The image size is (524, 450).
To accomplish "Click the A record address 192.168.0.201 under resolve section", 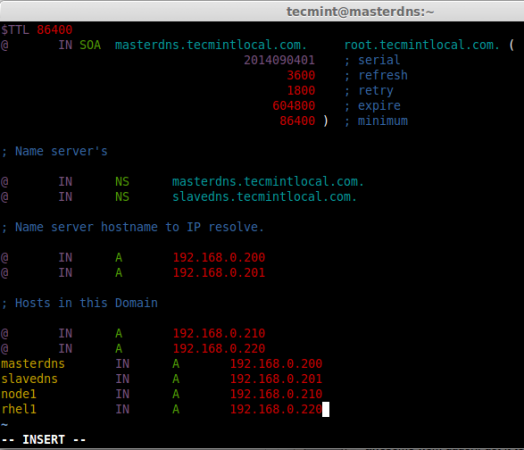I will [219, 273].
